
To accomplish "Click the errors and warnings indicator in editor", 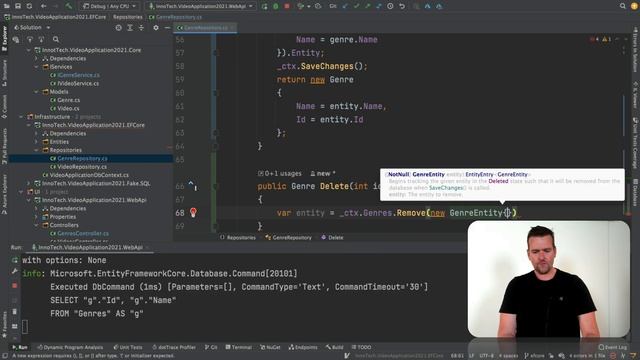I will click(x=600, y=39).
